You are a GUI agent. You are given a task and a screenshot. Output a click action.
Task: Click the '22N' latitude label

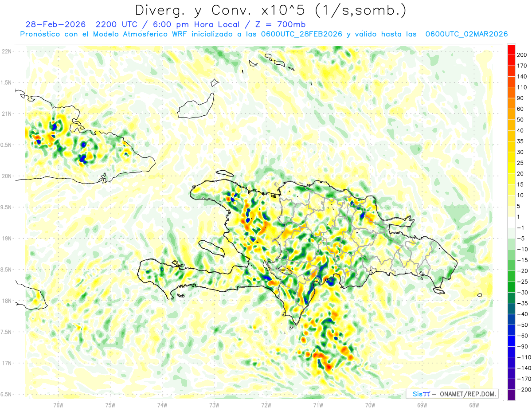(7, 51)
